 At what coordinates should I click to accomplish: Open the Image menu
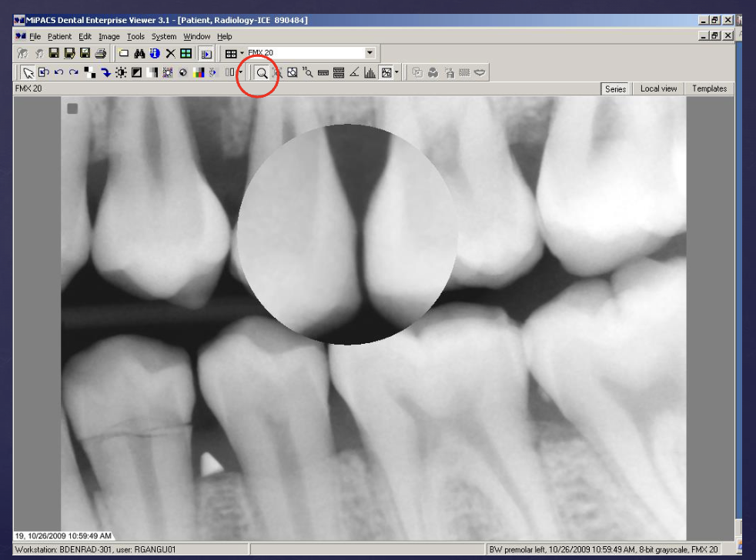[109, 37]
